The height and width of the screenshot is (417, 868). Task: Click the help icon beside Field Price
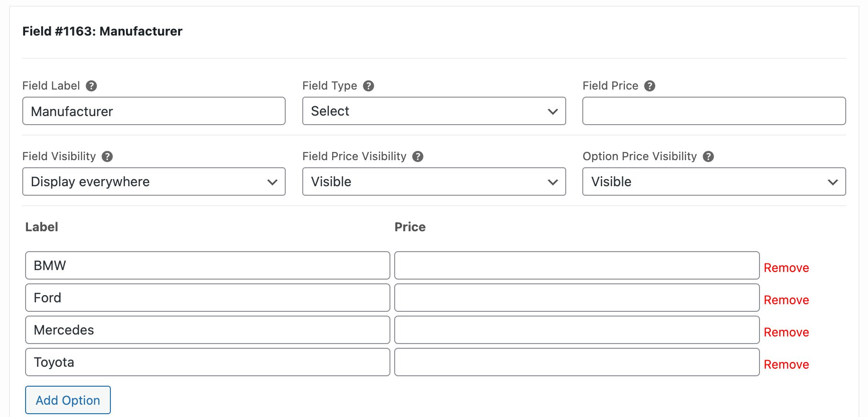[x=650, y=86]
